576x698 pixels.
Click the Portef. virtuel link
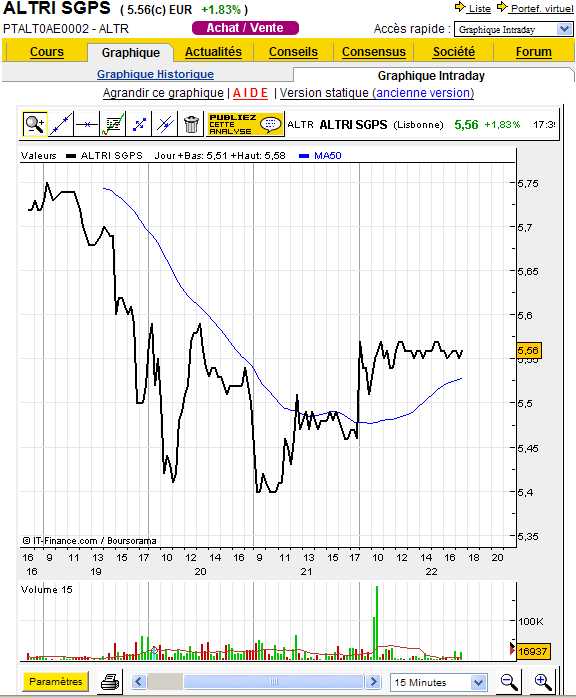point(542,8)
